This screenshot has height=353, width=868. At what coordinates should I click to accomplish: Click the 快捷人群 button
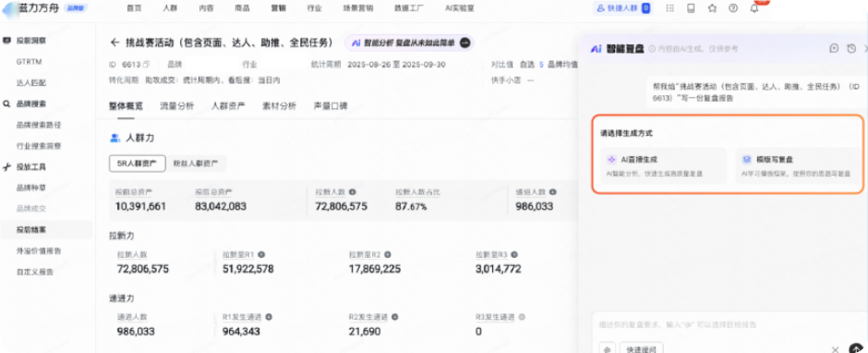coord(621,8)
